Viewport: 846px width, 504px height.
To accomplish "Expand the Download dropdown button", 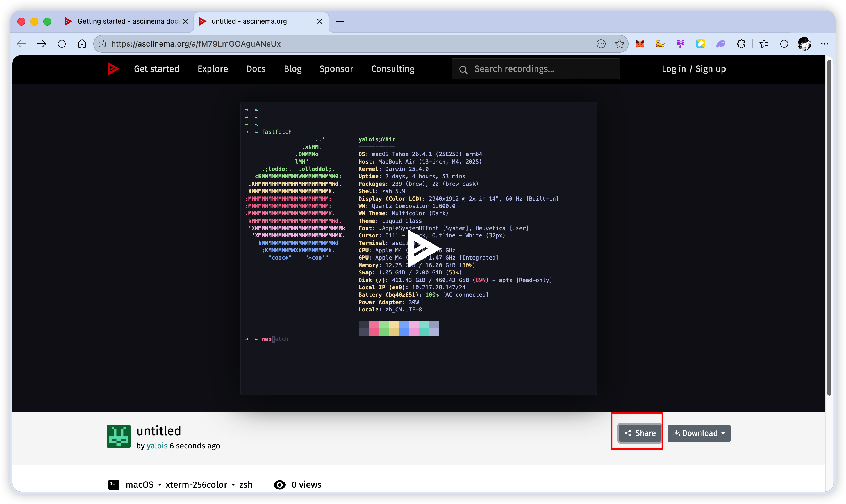I will coord(699,433).
